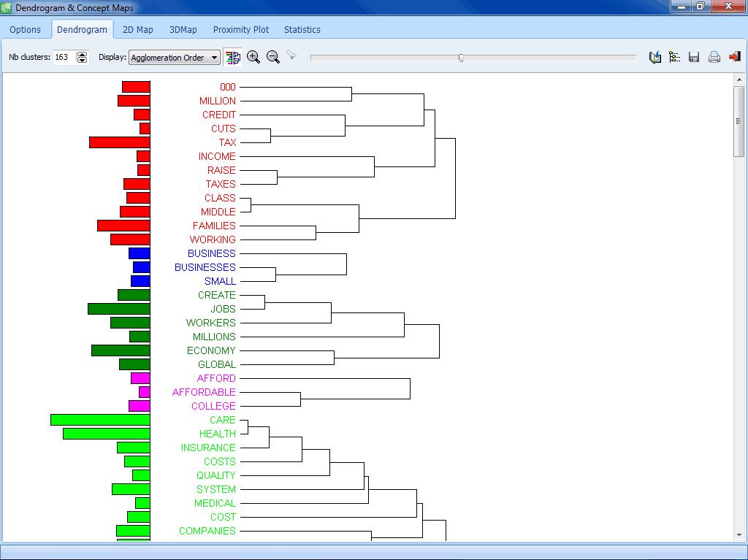Zoom out of the dendrogram

point(273,57)
